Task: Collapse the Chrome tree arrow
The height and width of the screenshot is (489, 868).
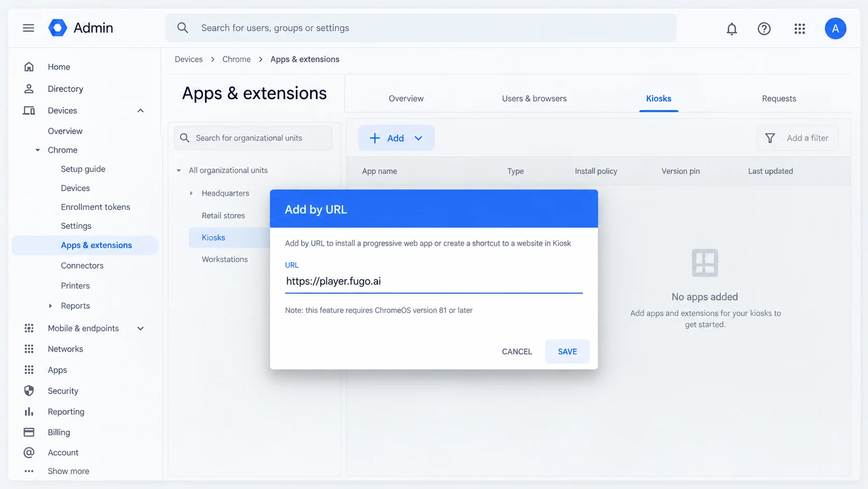Action: click(37, 150)
